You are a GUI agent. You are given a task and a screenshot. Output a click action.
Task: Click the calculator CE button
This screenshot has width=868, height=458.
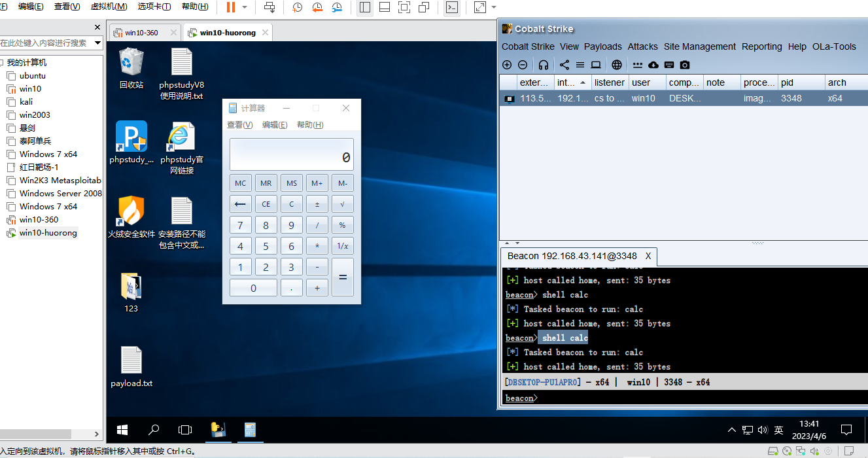(x=266, y=204)
